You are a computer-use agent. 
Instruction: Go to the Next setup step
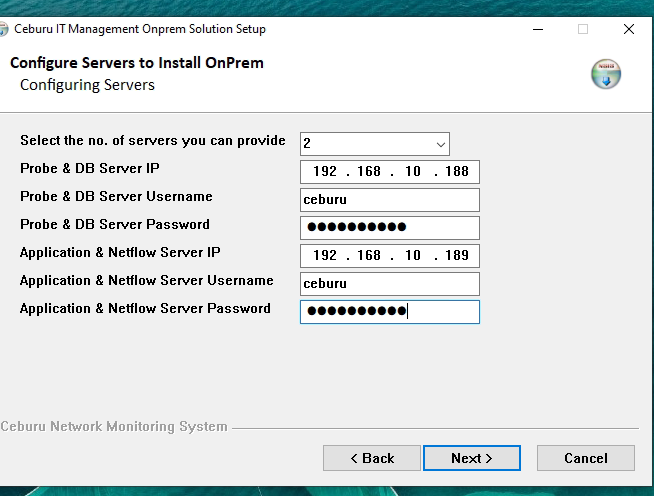(x=472, y=458)
